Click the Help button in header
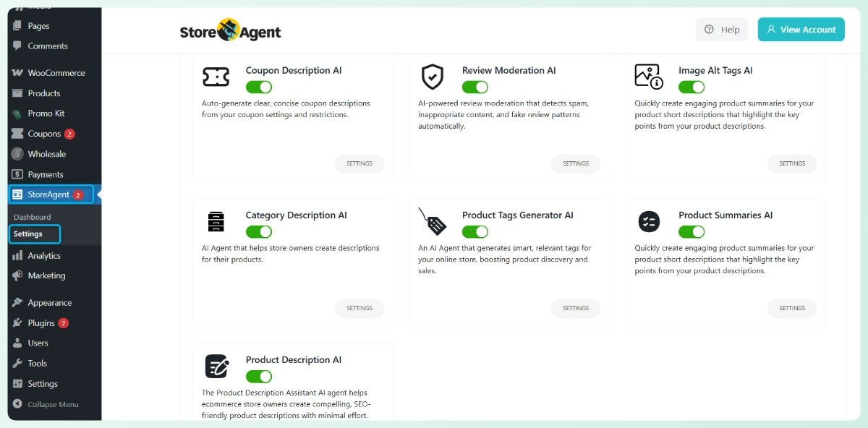Image resolution: width=868 pixels, height=428 pixels. pos(722,30)
